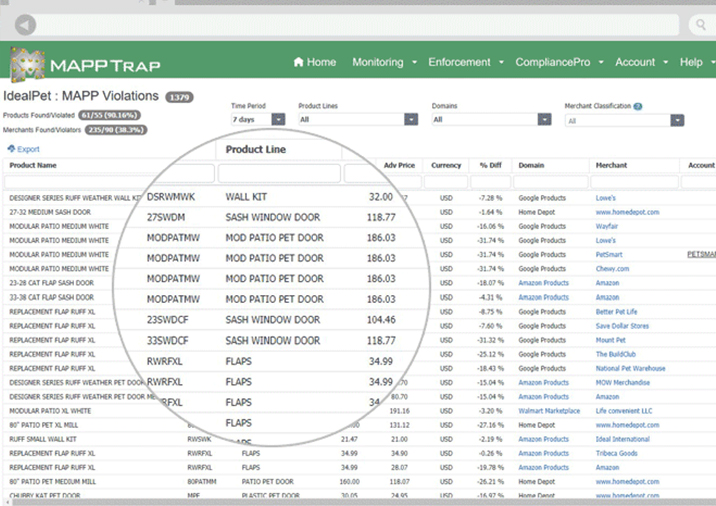Click the browser address bar
Image resolution: width=716 pixels, height=506 pixels.
click(x=358, y=25)
